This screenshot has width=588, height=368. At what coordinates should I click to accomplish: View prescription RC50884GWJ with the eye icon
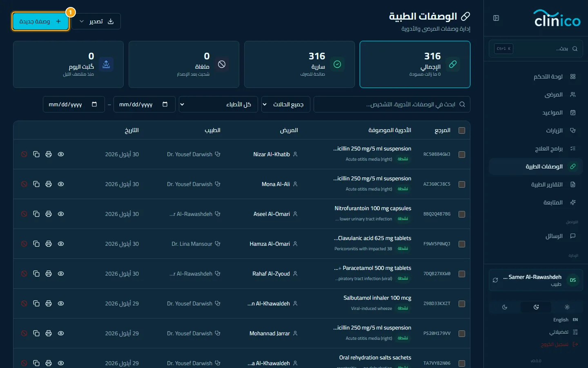[x=61, y=154]
